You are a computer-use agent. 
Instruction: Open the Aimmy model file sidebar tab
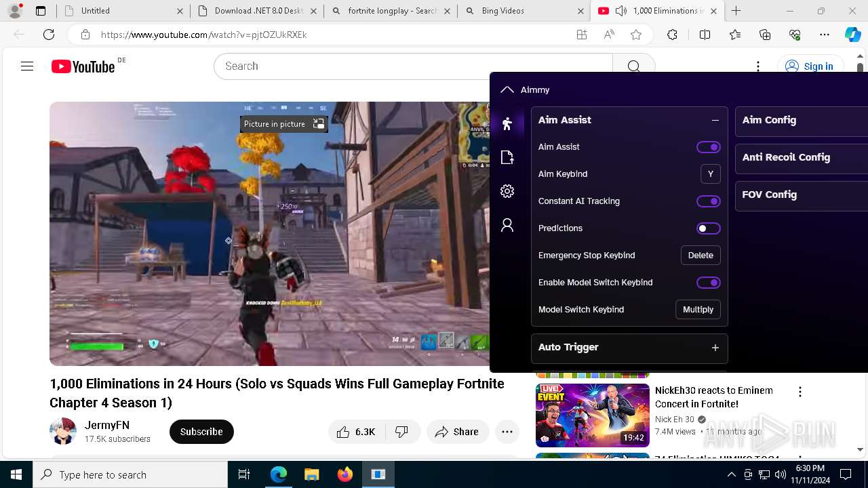(x=507, y=157)
